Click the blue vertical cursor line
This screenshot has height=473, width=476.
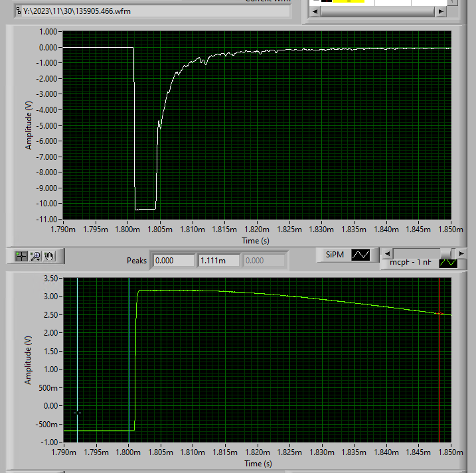point(129,360)
